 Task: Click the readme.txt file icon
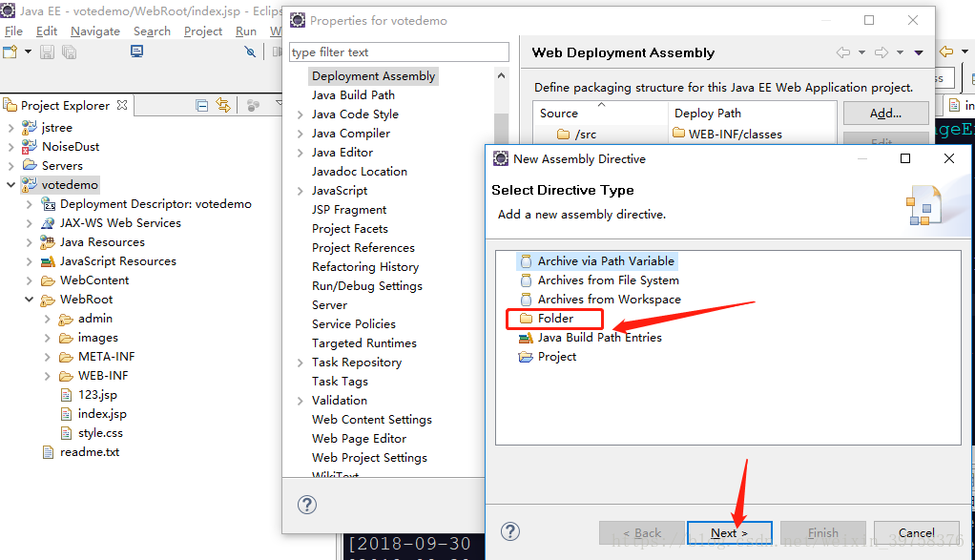click(48, 452)
